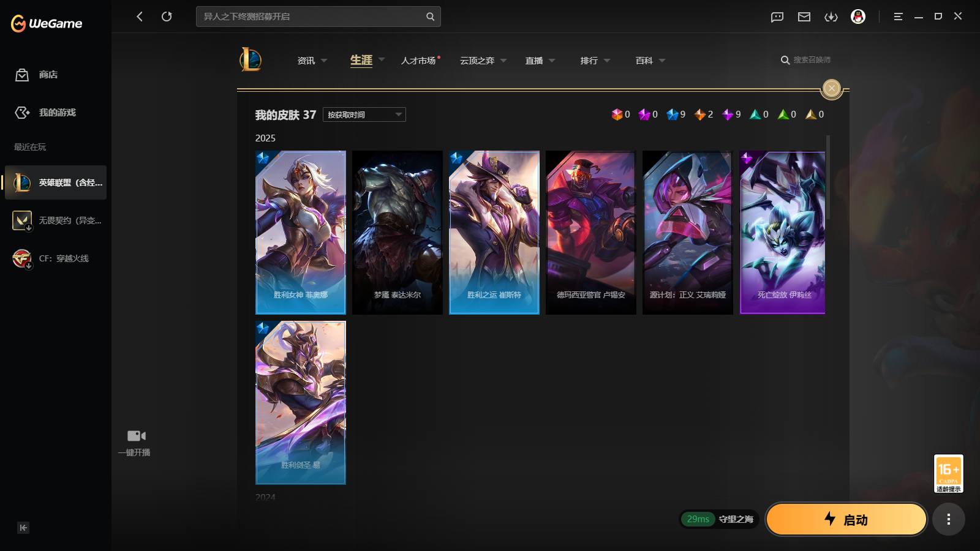
Task: Open the download manager icon
Action: [x=831, y=17]
